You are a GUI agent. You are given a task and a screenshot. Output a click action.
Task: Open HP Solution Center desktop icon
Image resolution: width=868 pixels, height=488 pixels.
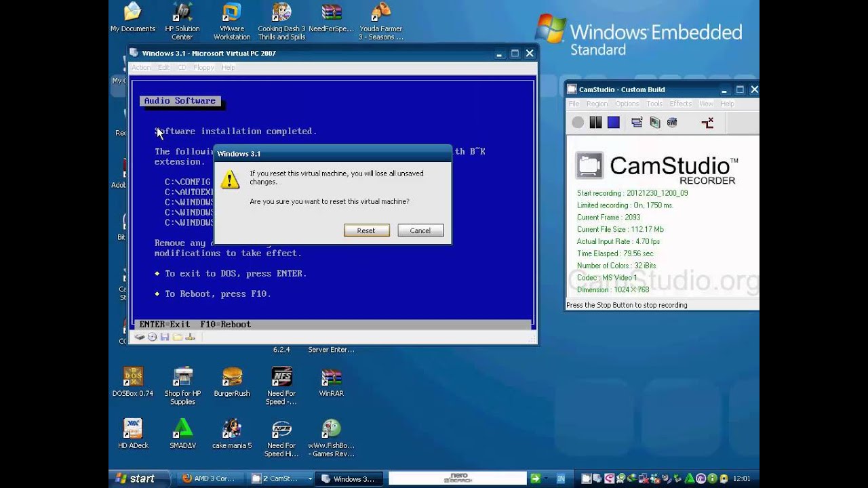pyautogui.click(x=182, y=22)
